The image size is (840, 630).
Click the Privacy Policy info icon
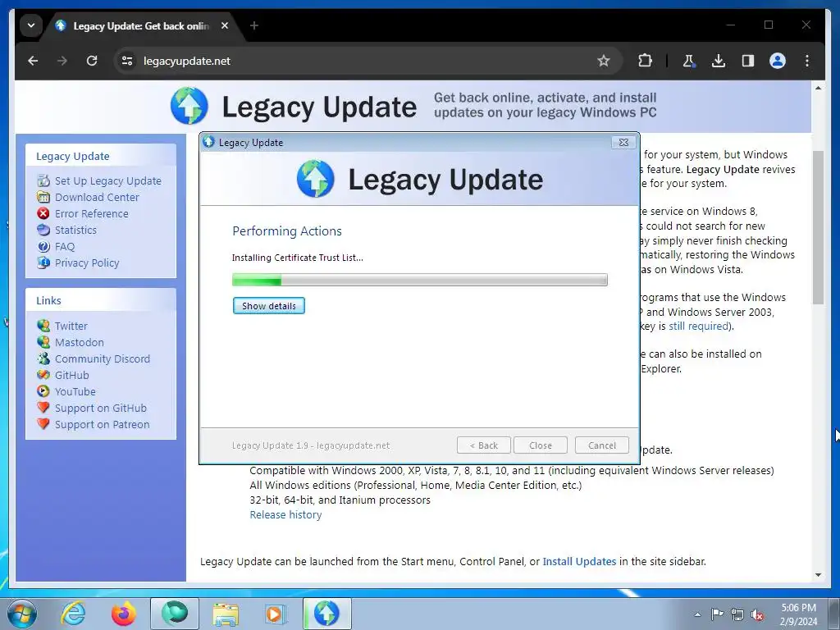[x=43, y=262]
